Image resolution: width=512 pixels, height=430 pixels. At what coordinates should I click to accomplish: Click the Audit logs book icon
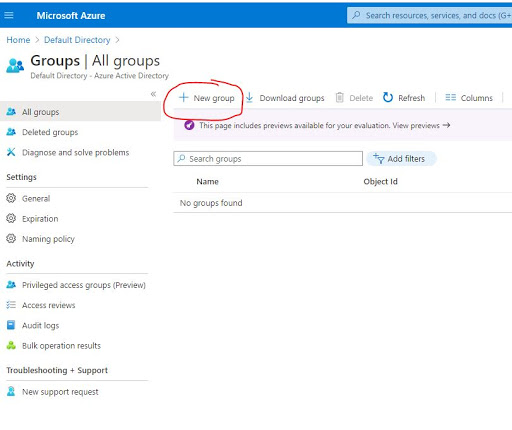(11, 325)
